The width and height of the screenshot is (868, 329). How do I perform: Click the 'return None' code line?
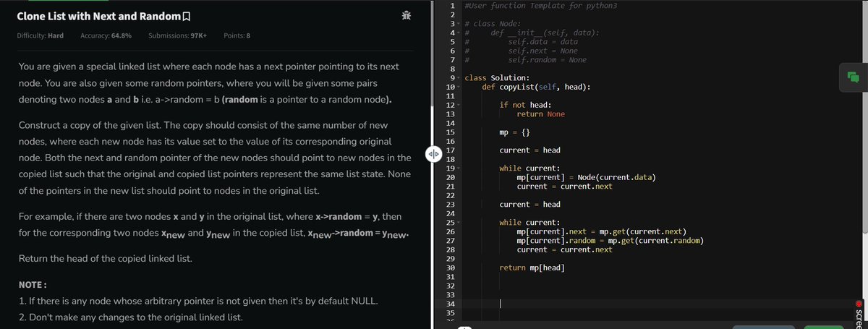pyautogui.click(x=541, y=114)
